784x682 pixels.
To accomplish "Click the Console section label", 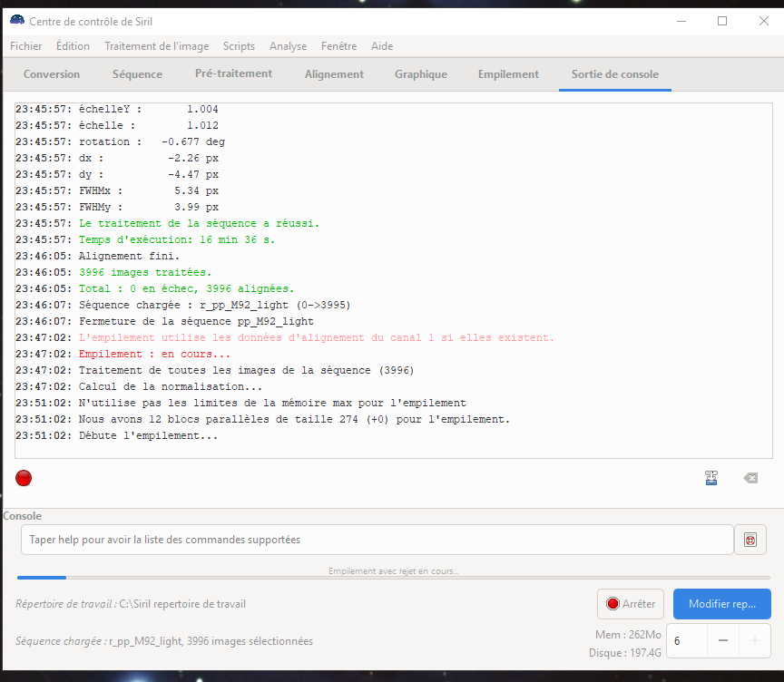I will click(x=23, y=516).
